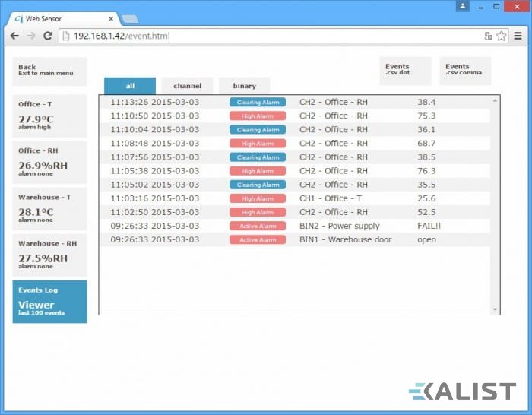The height and width of the screenshot is (415, 532).
Task: Select the Web Sensor browser tab
Action: pos(63,19)
